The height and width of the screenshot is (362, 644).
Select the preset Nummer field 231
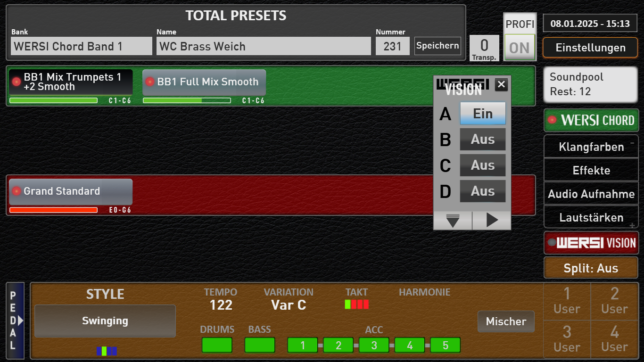[x=392, y=46]
